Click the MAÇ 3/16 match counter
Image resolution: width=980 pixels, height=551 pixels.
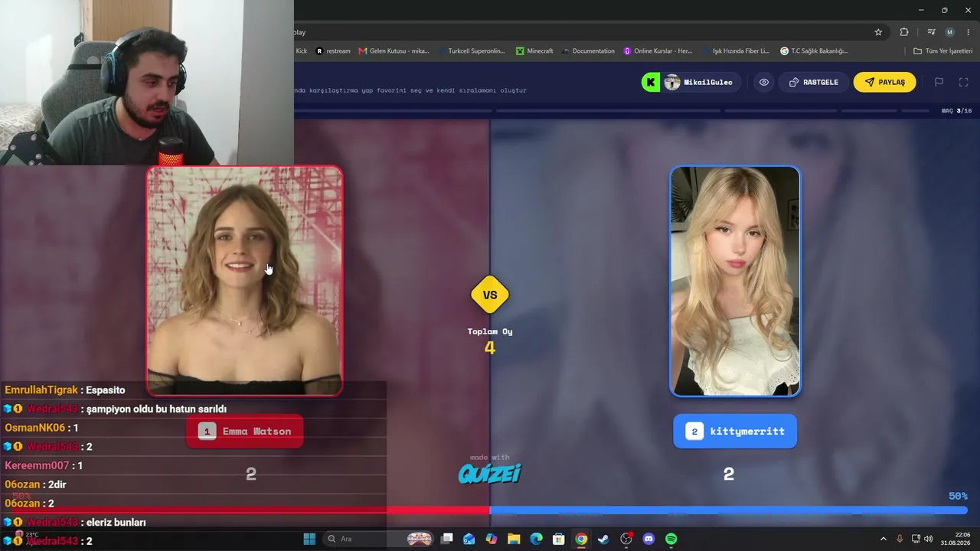(x=957, y=111)
